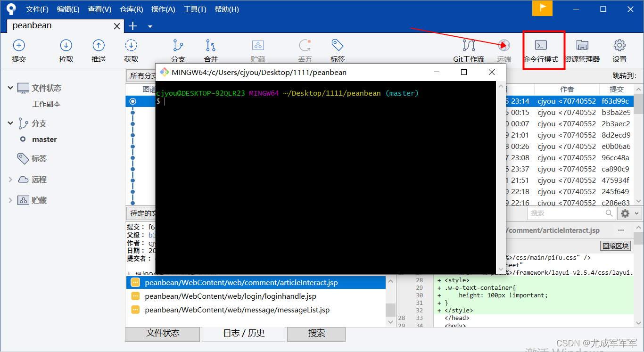Switch to the 文件状态 bottom tab
Screen dimensions: 644x352
coord(163,333)
